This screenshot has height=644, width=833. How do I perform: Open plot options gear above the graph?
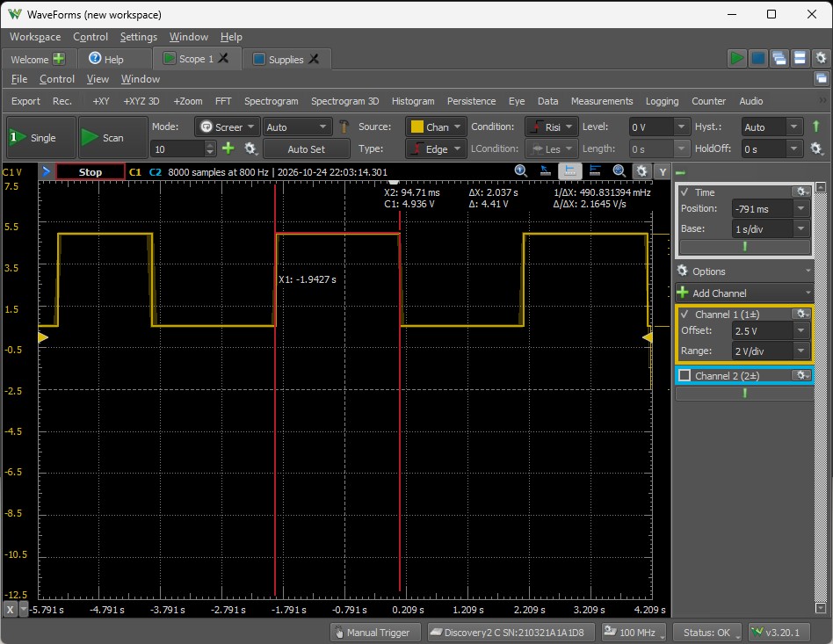point(641,171)
